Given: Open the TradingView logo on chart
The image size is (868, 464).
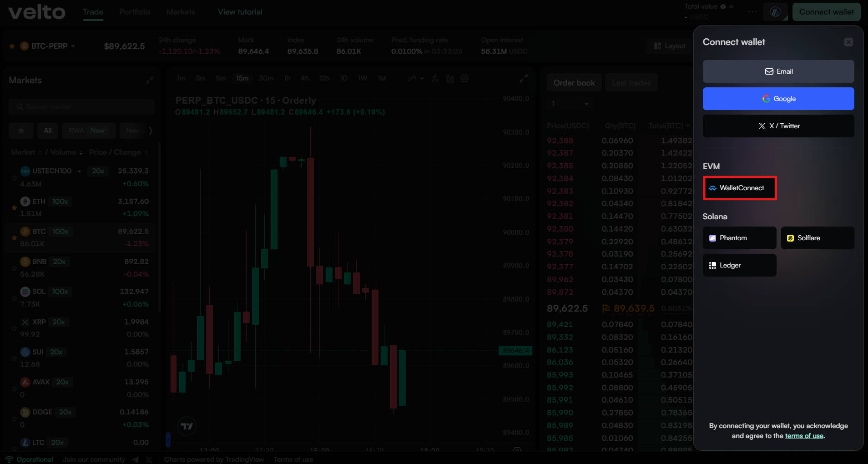Looking at the screenshot, I should pos(186,426).
